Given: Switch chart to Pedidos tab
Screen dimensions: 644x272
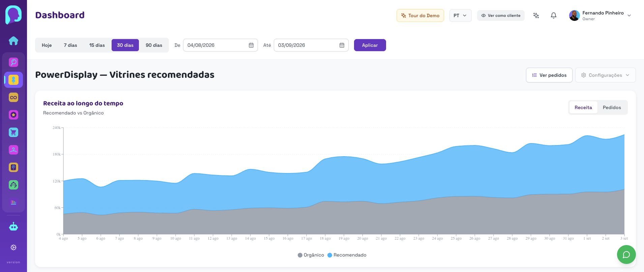Looking at the screenshot, I should coord(612,107).
